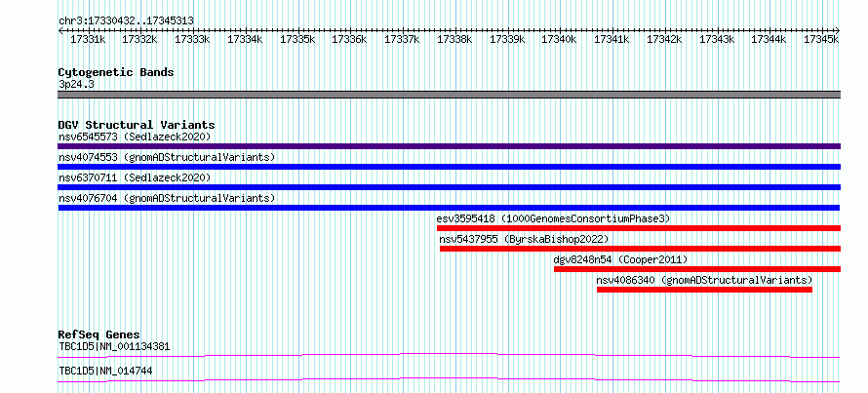This screenshot has width=868, height=393.
Task: Click the dgv8248n54 red variant bar
Action: click(697, 269)
